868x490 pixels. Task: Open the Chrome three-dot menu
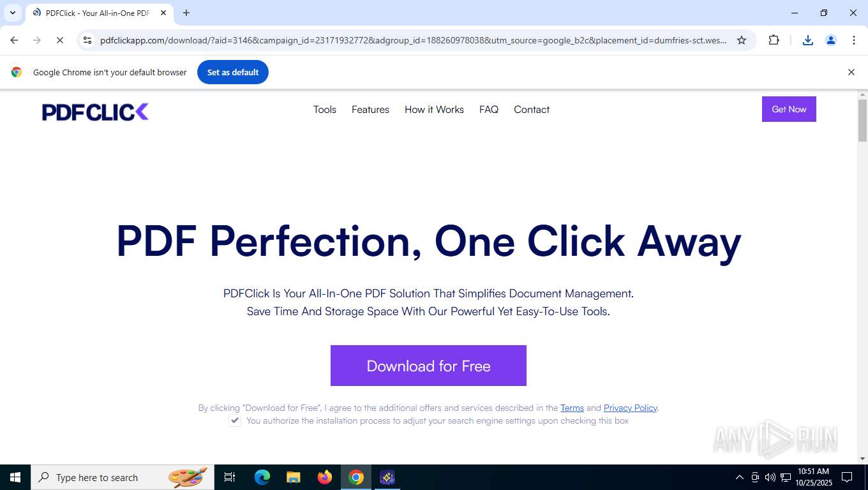click(x=854, y=40)
